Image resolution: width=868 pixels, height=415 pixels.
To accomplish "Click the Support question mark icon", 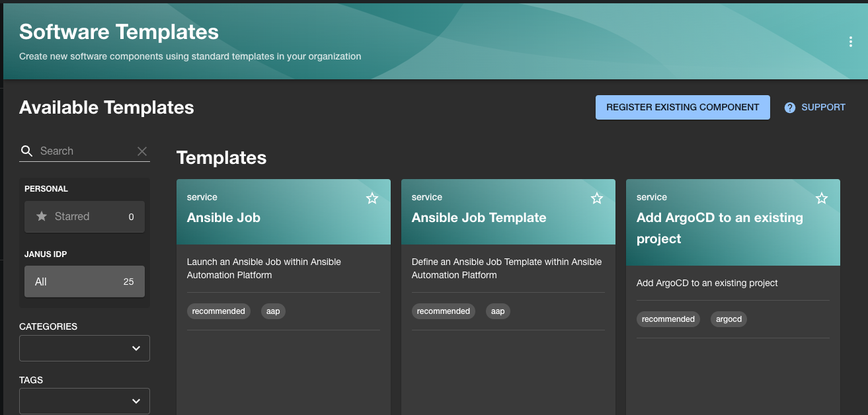I will 789,108.
